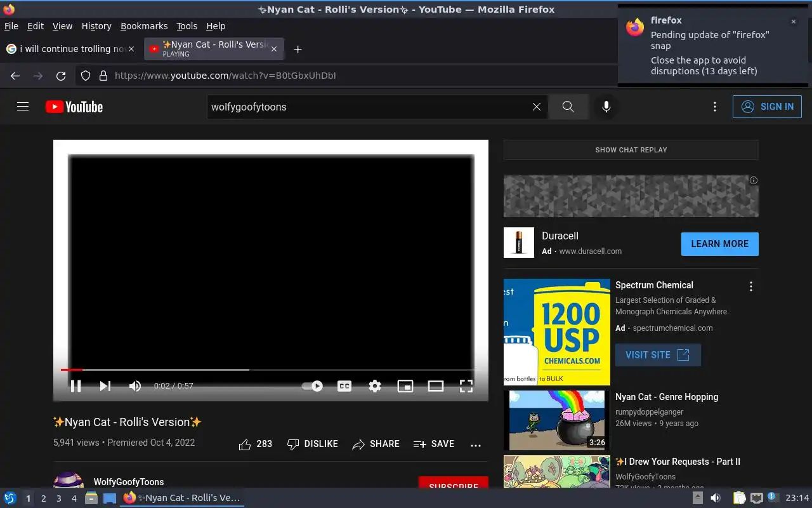Open the system application menu in taskbar

point(10,498)
